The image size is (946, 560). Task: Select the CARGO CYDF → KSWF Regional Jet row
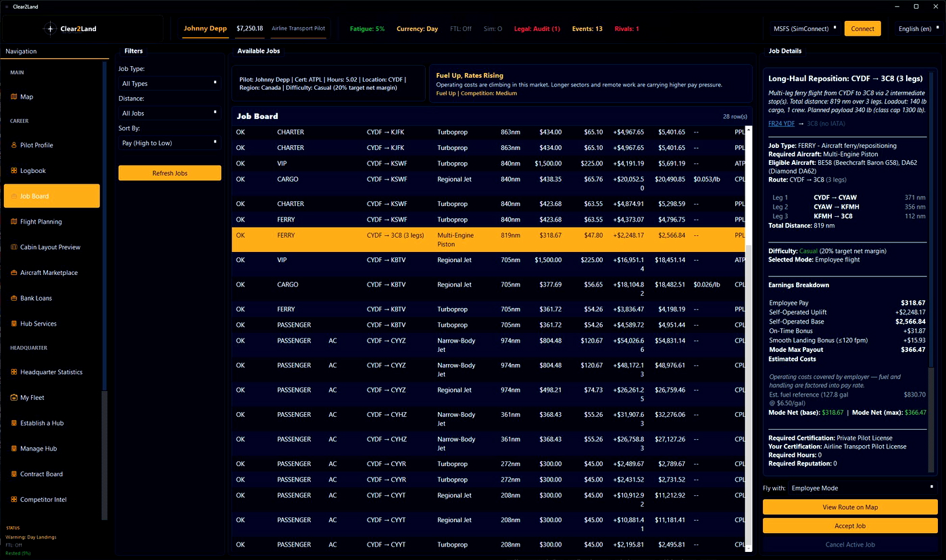(x=488, y=184)
